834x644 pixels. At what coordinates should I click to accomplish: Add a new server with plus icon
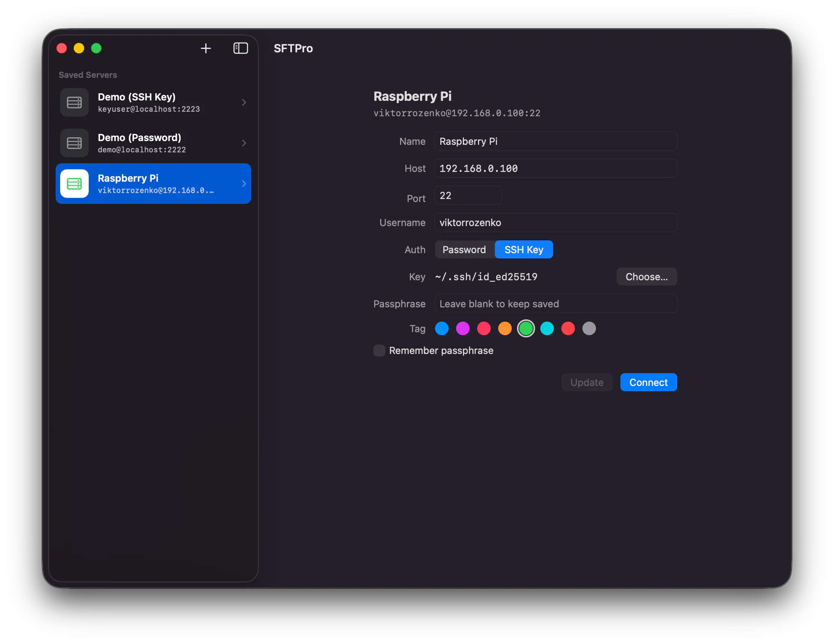(x=205, y=48)
